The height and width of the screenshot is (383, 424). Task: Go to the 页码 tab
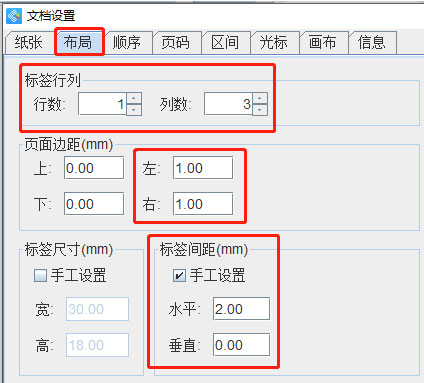(176, 43)
